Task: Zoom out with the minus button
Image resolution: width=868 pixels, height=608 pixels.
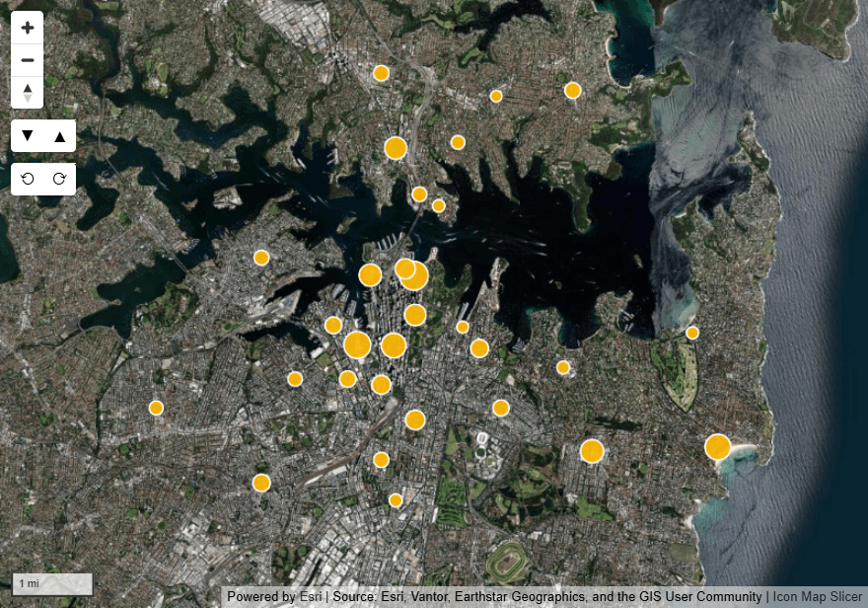Action: tap(28, 60)
